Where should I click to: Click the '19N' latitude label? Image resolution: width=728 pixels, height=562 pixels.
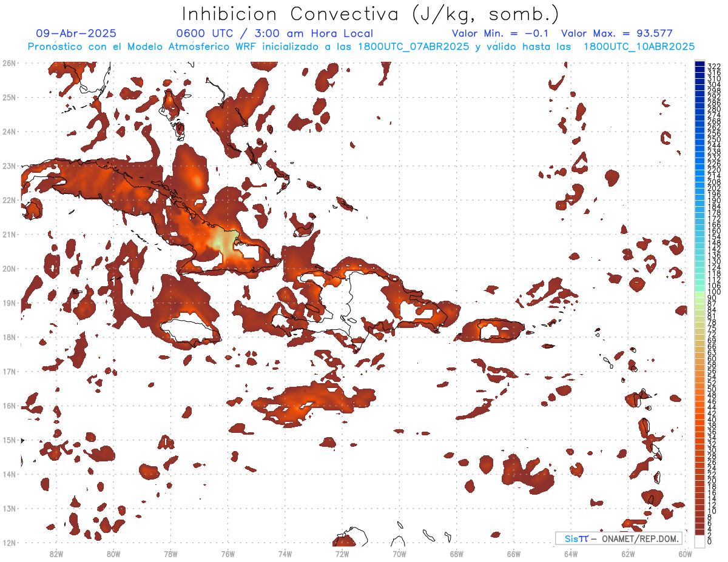[x=9, y=303]
